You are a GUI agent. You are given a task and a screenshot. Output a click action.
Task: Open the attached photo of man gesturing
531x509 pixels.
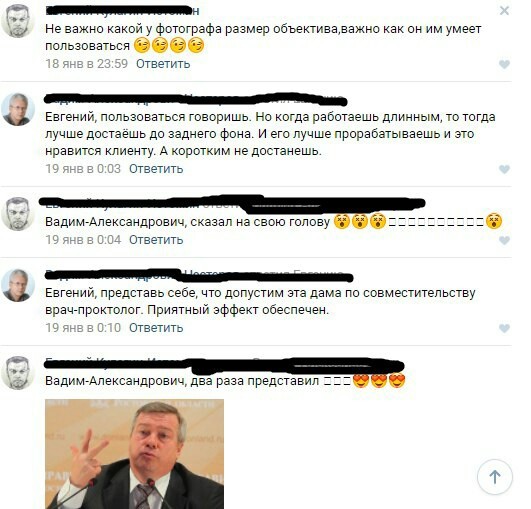[x=134, y=454]
